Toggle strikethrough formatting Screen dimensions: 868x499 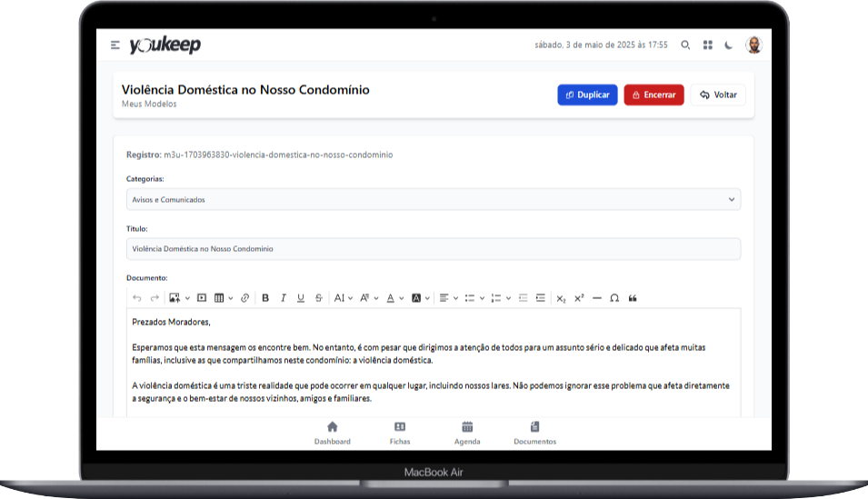click(318, 298)
